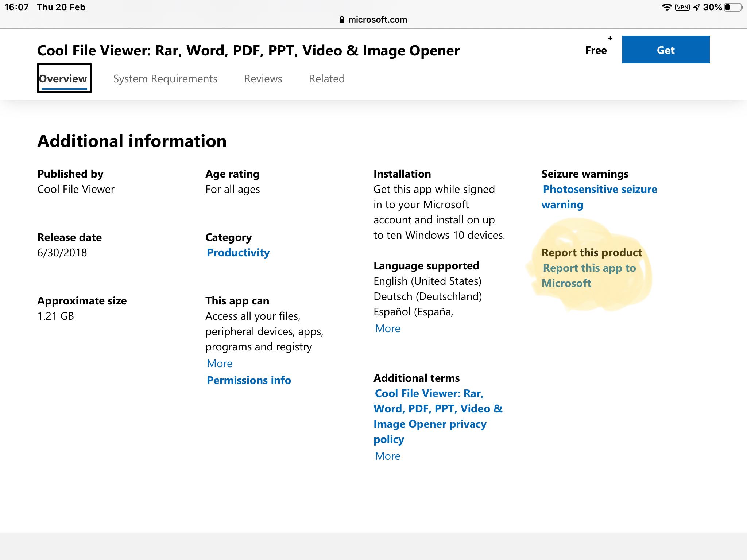Image resolution: width=747 pixels, height=560 pixels.
Task: Click the Category label
Action: (229, 237)
